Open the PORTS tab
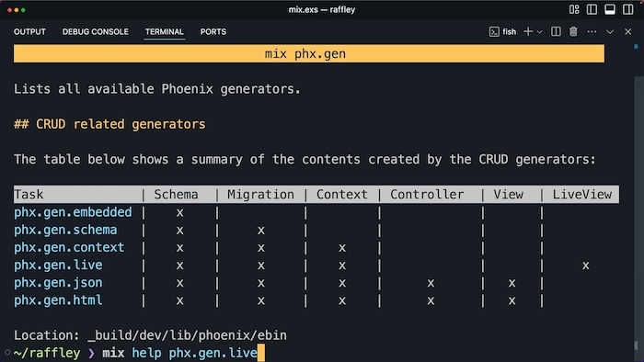Image resolution: width=644 pixels, height=362 pixels. pyautogui.click(x=213, y=31)
